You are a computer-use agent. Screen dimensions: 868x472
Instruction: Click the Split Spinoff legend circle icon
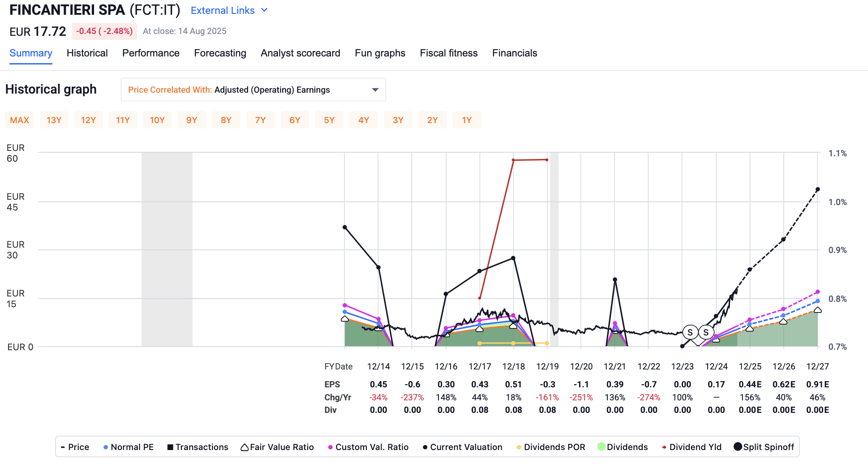[738, 447]
